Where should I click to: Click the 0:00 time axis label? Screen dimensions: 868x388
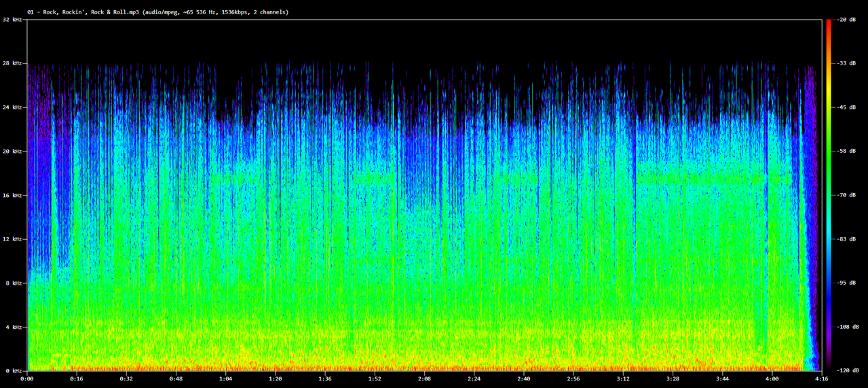coord(27,378)
